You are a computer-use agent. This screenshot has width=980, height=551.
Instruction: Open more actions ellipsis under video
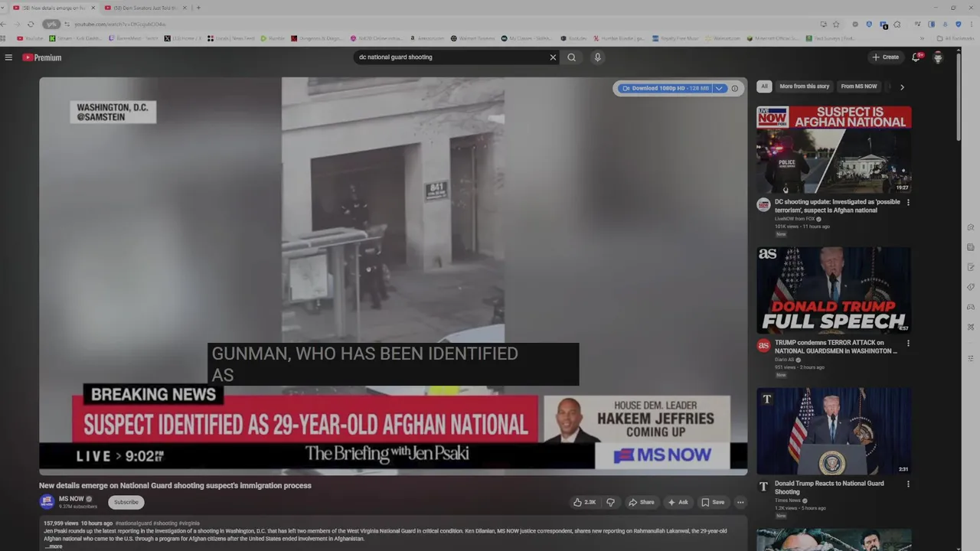tap(740, 502)
